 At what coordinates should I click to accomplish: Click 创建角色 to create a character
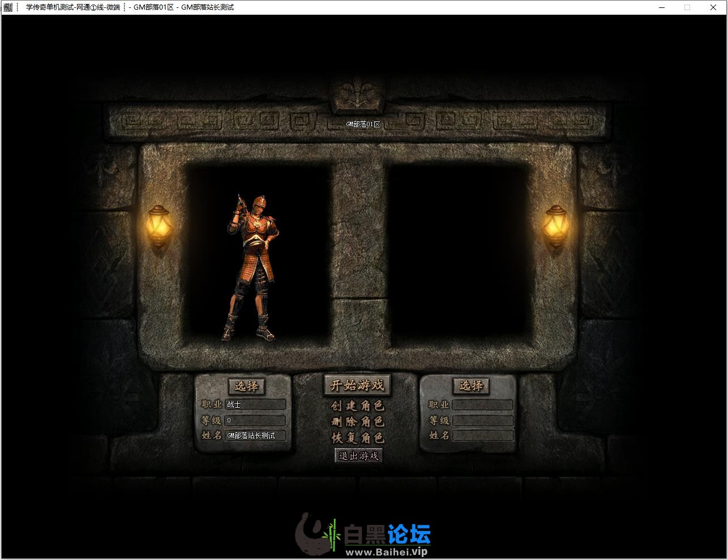click(x=358, y=406)
